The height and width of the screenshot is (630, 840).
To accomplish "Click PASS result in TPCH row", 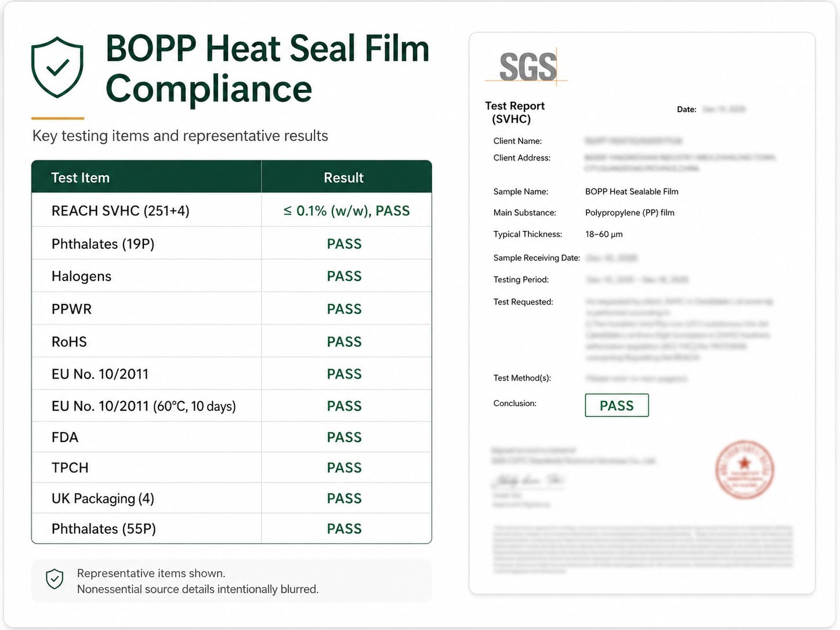I will (344, 468).
